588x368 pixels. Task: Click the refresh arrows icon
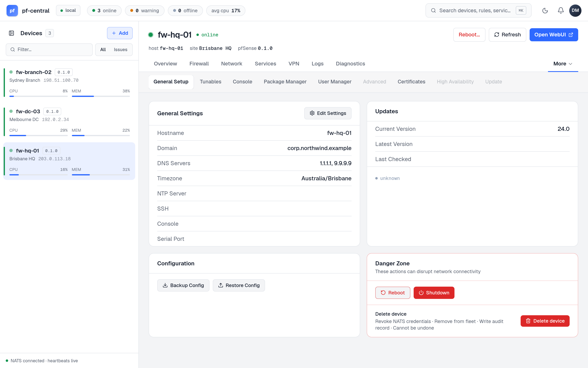click(x=497, y=35)
